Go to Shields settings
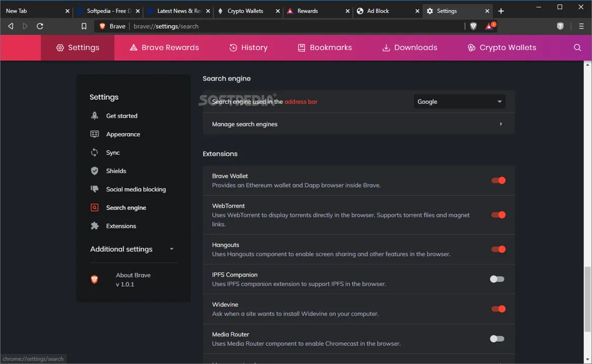The image size is (592, 364). coord(116,171)
